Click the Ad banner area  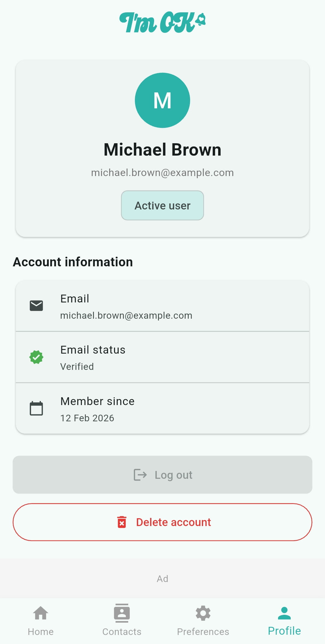point(162,579)
